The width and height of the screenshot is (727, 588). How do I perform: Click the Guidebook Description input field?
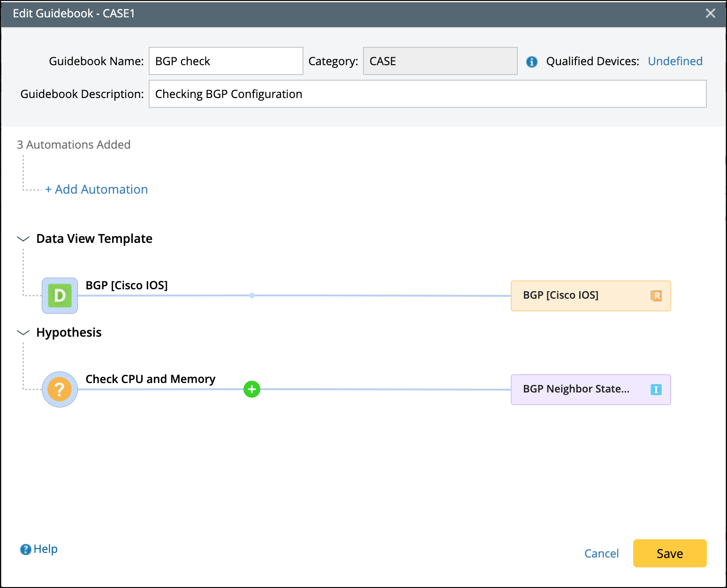click(427, 94)
